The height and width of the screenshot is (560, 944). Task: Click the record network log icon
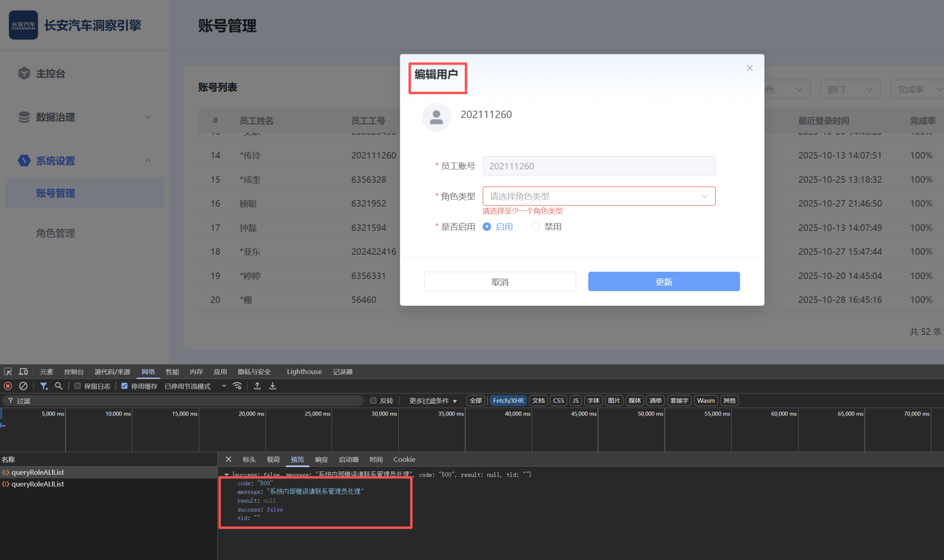[8, 386]
